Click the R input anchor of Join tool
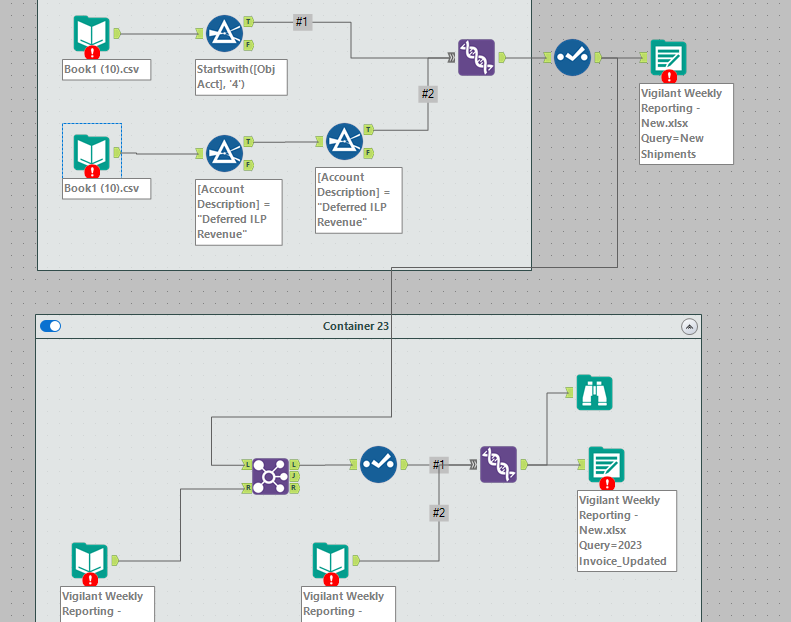 tap(247, 488)
